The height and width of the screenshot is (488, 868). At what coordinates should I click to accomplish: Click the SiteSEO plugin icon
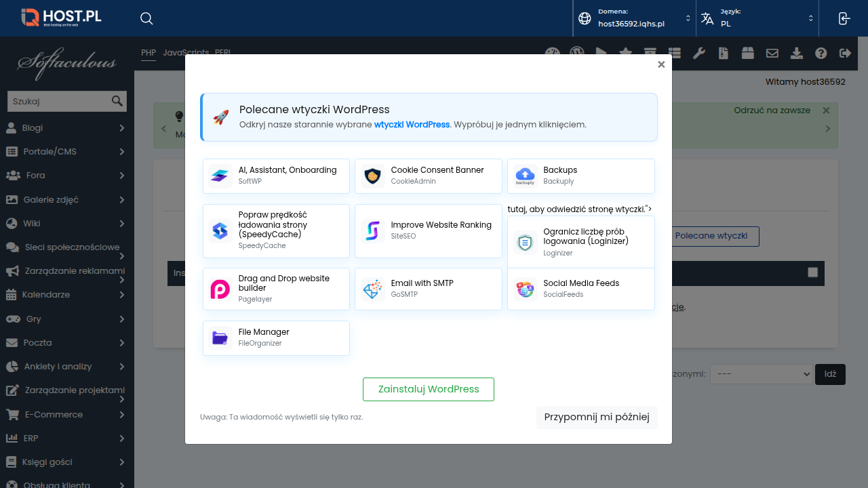tap(373, 230)
